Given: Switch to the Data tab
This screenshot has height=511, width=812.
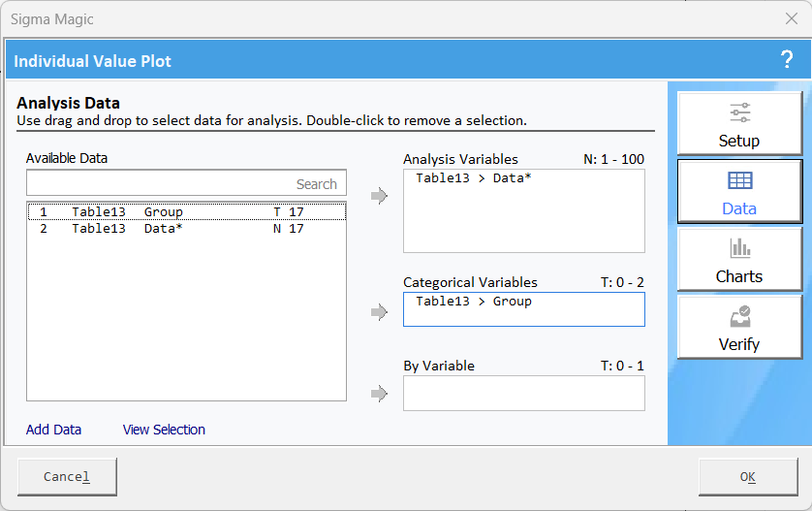Looking at the screenshot, I should tap(739, 191).
